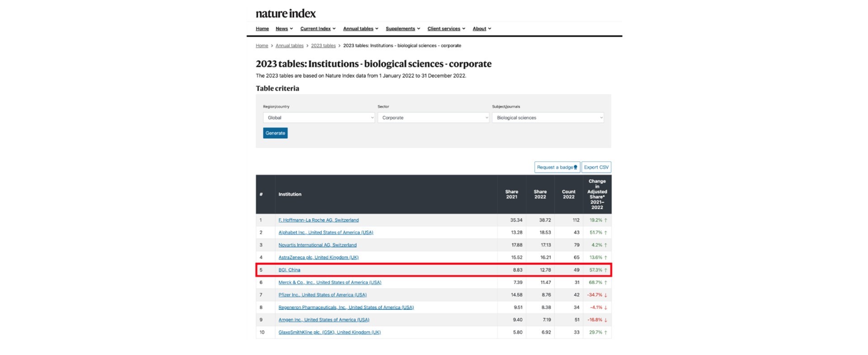868x355 pixels.
Task: Open the Subject/journals dropdown set to Biological sciences
Action: [548, 117]
